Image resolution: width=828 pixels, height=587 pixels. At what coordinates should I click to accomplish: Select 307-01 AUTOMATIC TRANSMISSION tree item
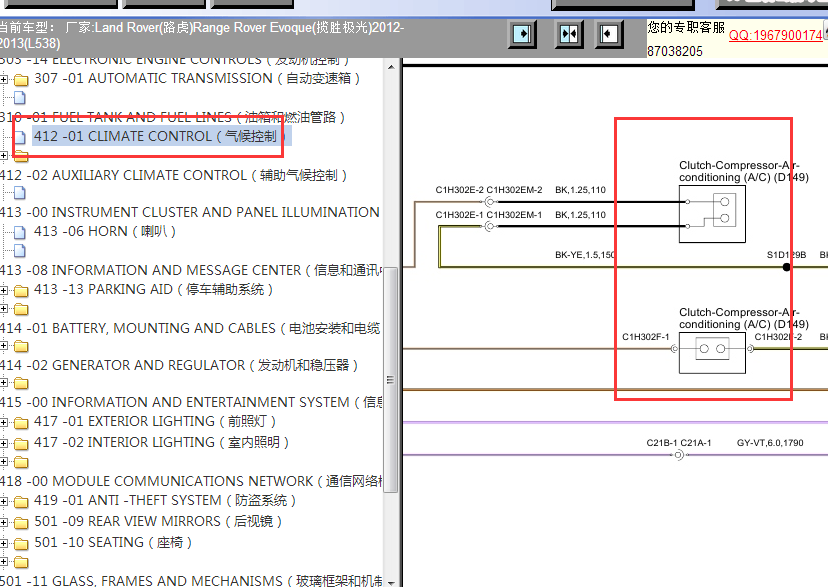196,78
